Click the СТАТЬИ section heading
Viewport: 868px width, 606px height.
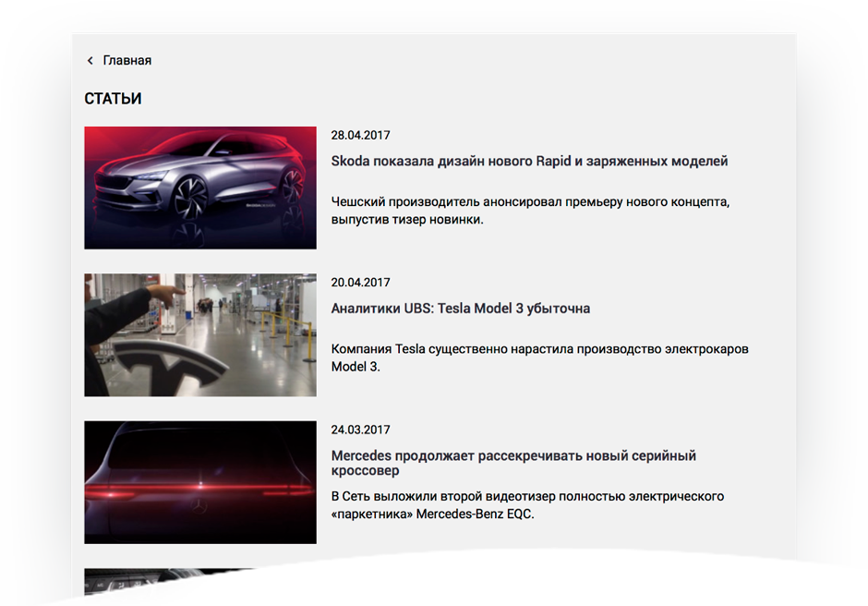coord(113,99)
